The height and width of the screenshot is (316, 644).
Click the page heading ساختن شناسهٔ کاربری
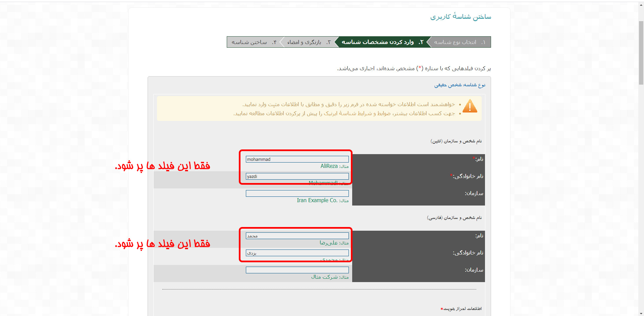point(461,17)
